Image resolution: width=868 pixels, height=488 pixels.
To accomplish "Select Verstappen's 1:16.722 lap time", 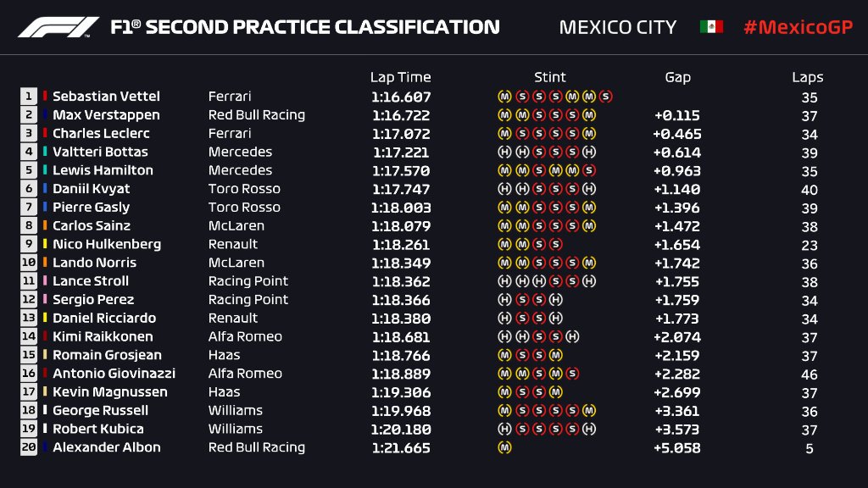I will coord(400,115).
